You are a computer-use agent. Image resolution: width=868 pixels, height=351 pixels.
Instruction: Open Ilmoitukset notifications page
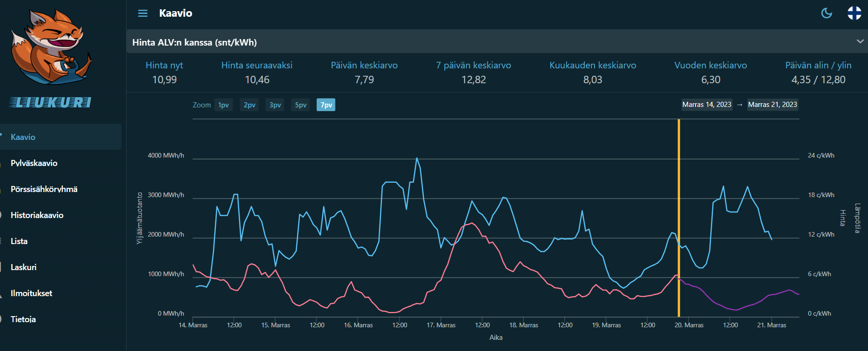31,293
